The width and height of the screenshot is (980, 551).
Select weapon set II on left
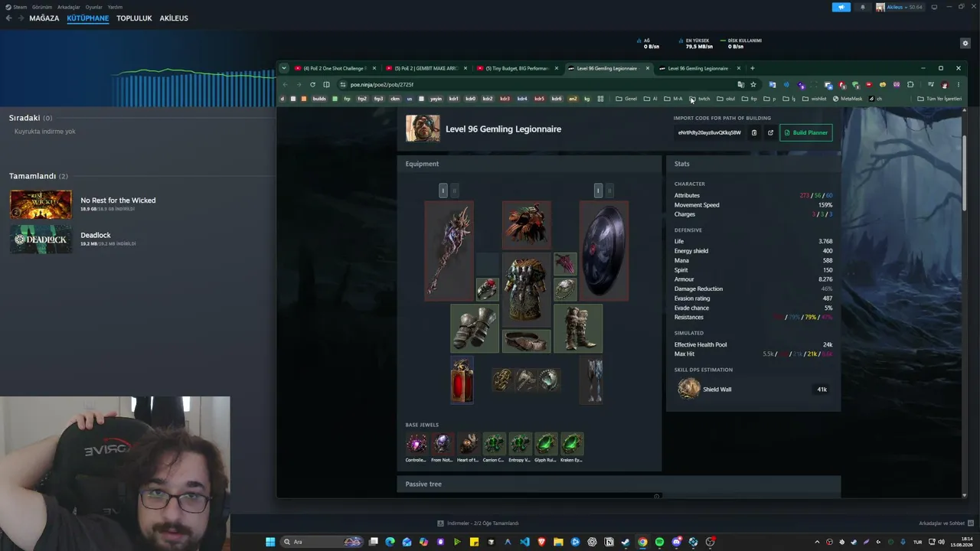454,190
